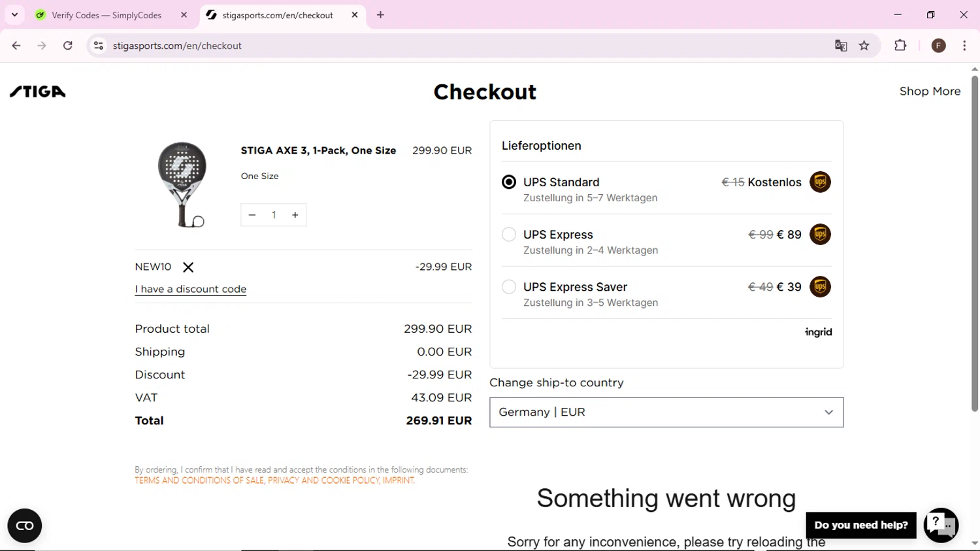Image resolution: width=980 pixels, height=551 pixels.
Task: Open the Chrome profile avatar
Action: (939, 46)
